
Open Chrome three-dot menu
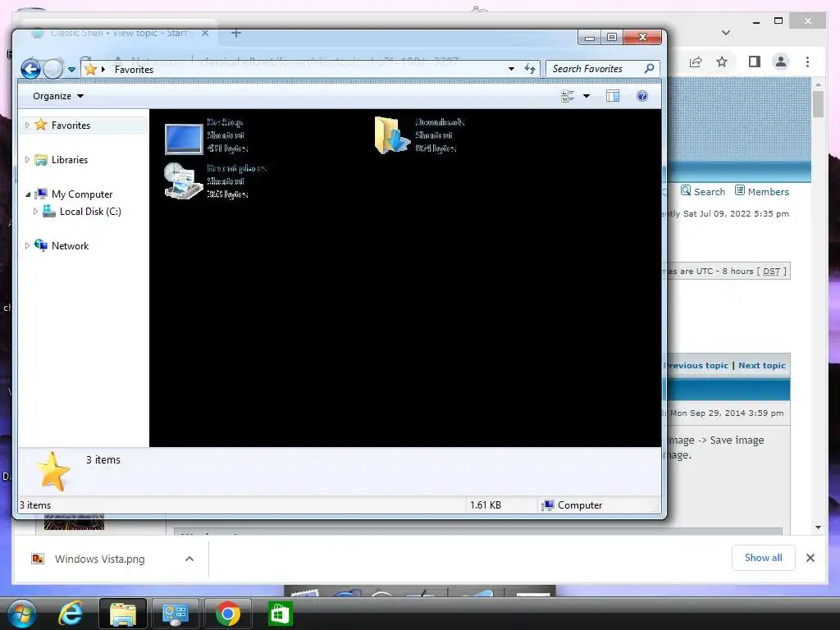pyautogui.click(x=807, y=62)
